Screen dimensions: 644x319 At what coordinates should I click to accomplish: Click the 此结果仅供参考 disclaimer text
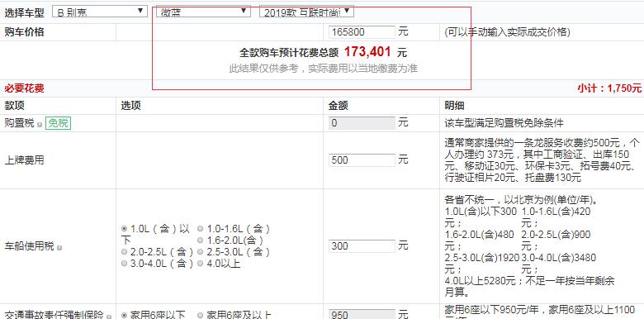[x=323, y=69]
